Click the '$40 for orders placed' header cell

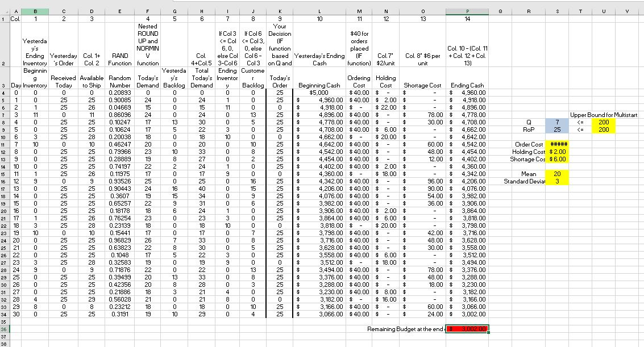point(359,45)
